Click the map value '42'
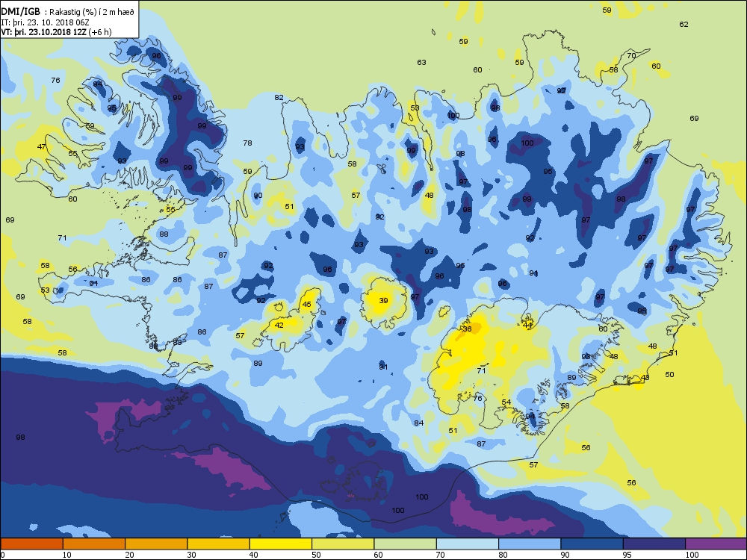This screenshot has height=560, width=747. 279,326
